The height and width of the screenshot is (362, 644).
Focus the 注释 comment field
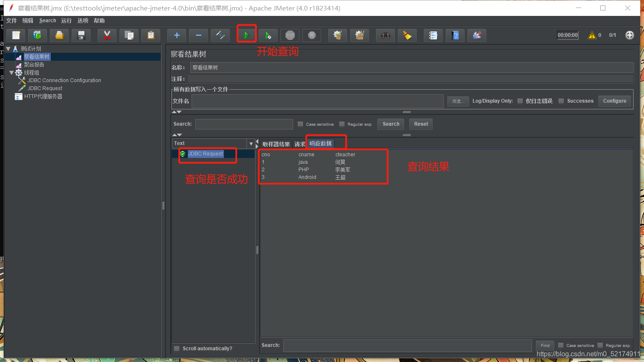(410, 79)
